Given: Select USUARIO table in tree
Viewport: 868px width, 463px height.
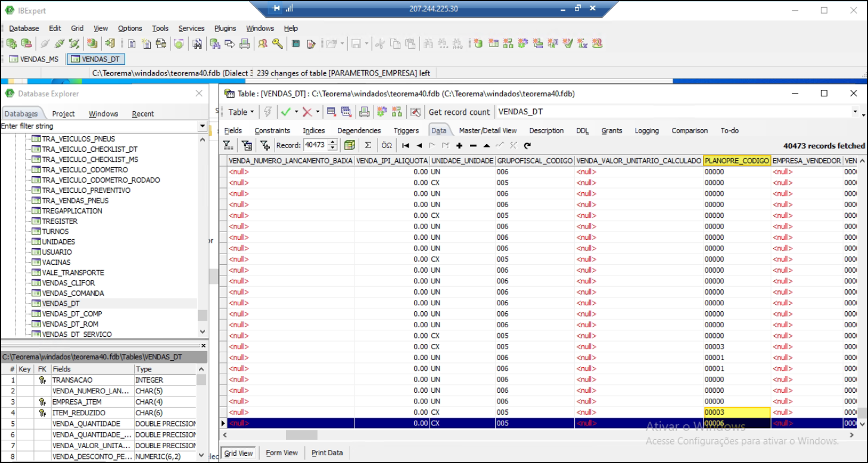Looking at the screenshot, I should [x=57, y=252].
